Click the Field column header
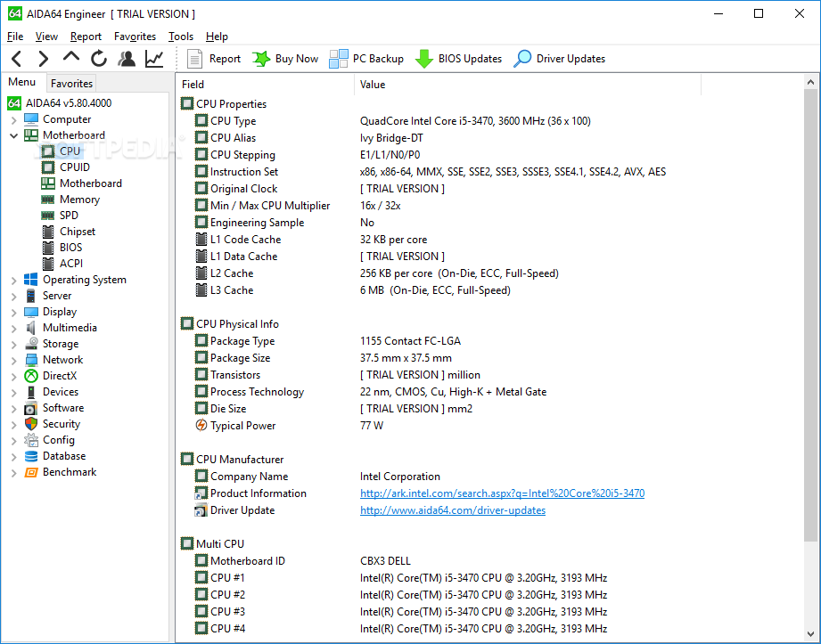The height and width of the screenshot is (644, 821). pos(266,85)
